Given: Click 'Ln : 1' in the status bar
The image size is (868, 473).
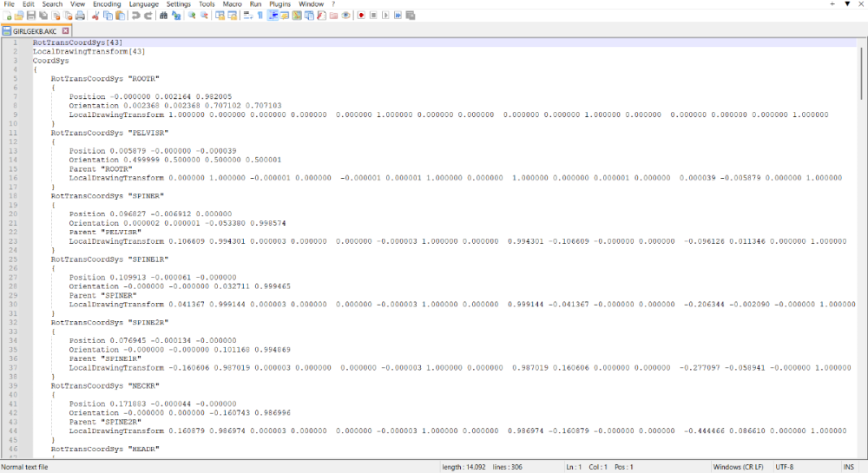Looking at the screenshot, I should [x=574, y=467].
